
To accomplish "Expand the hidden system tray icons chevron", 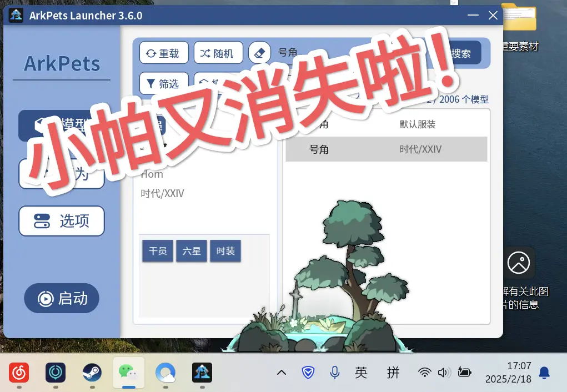I will tap(282, 373).
